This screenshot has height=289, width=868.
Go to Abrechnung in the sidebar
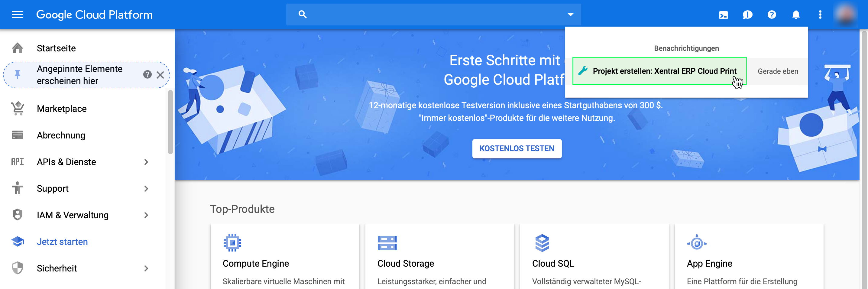pyautogui.click(x=61, y=135)
